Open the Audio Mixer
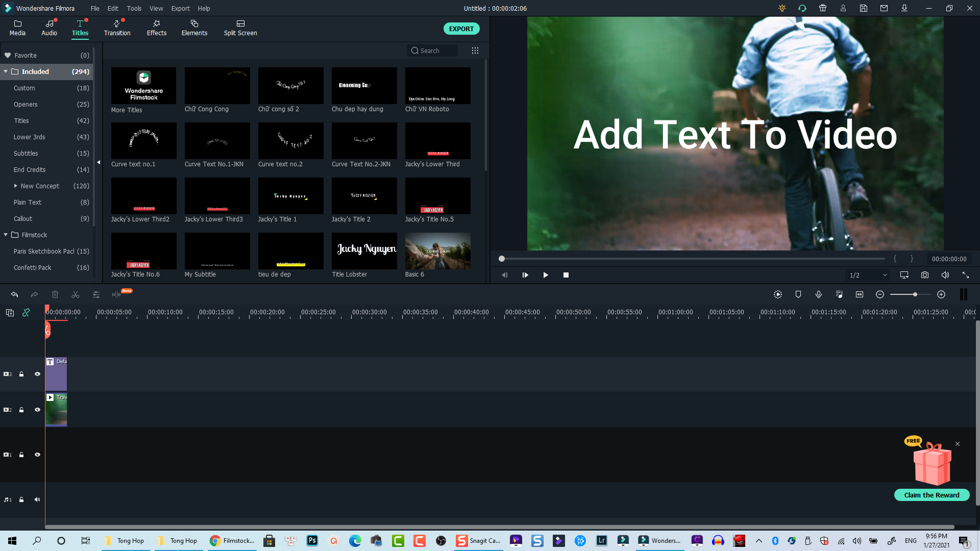 pos(839,294)
